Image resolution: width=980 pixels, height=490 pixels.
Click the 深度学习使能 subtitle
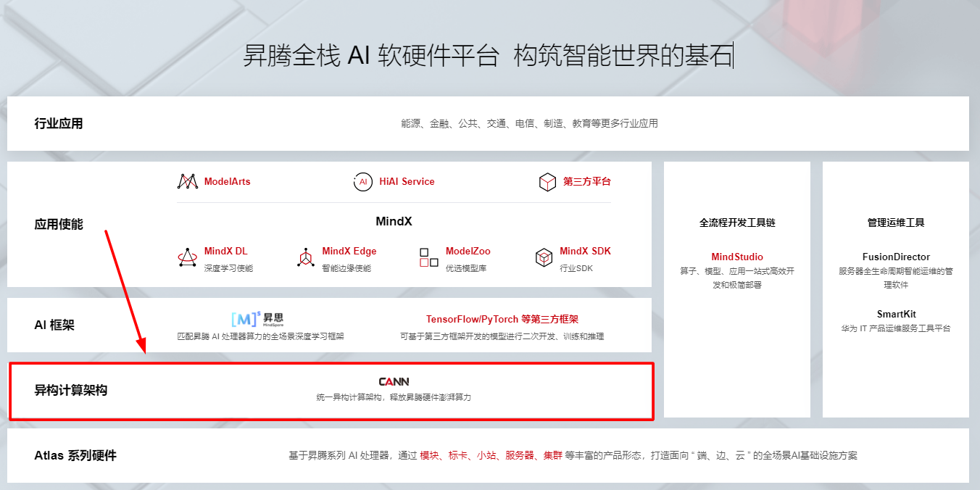click(x=228, y=268)
